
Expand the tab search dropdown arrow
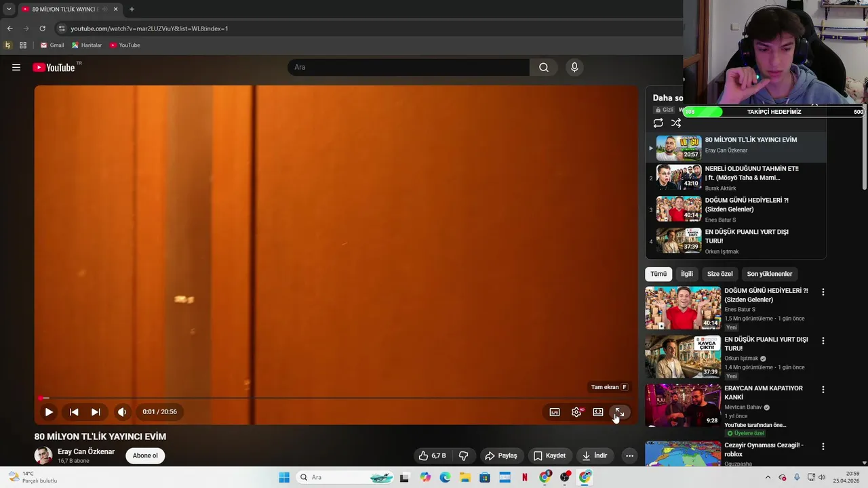(x=9, y=9)
